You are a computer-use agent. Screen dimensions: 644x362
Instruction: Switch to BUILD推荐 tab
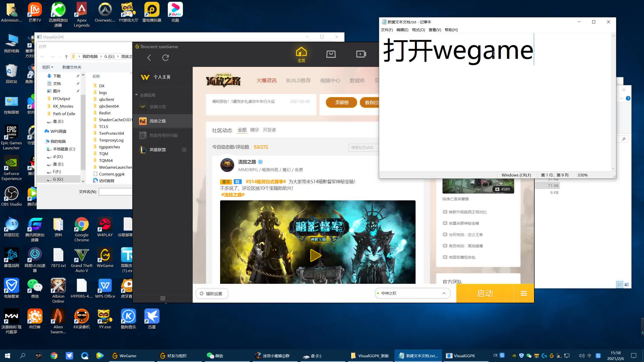[298, 80]
